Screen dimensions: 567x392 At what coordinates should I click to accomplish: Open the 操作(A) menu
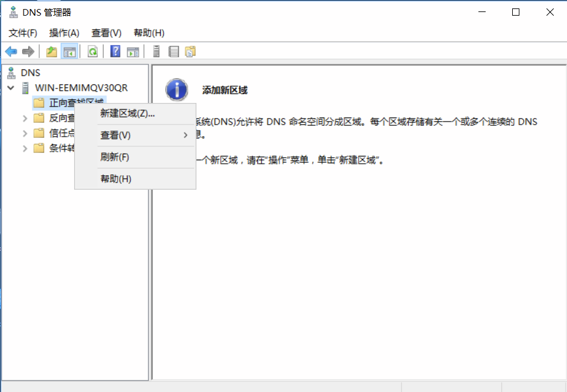pyautogui.click(x=64, y=33)
